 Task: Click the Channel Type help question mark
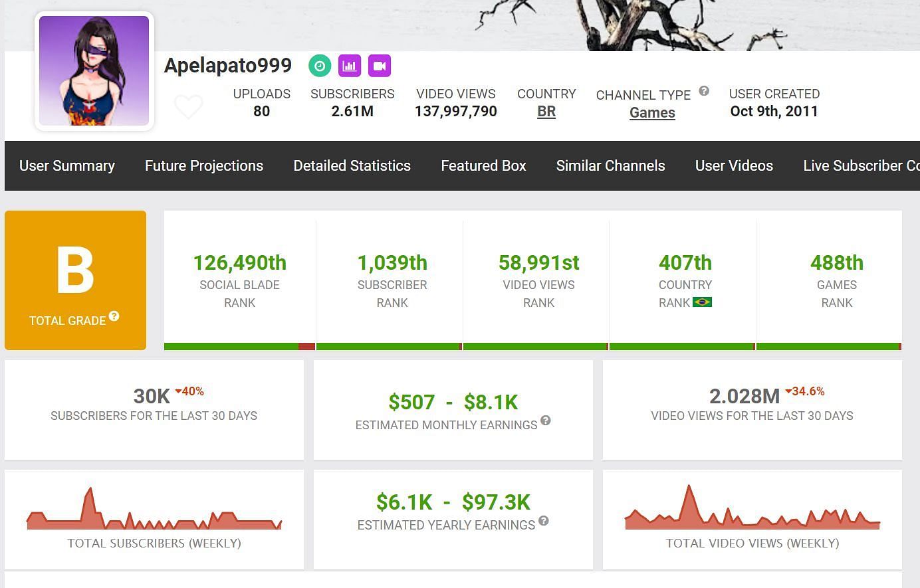[x=704, y=91]
